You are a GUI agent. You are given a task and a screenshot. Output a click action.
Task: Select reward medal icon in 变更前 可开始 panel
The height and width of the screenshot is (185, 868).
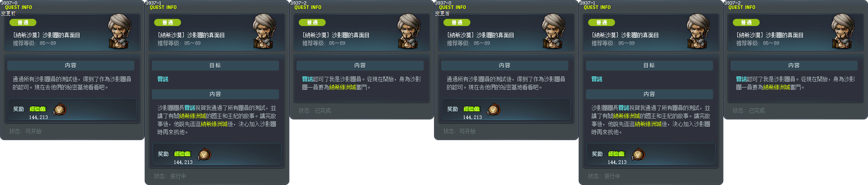pos(60,110)
